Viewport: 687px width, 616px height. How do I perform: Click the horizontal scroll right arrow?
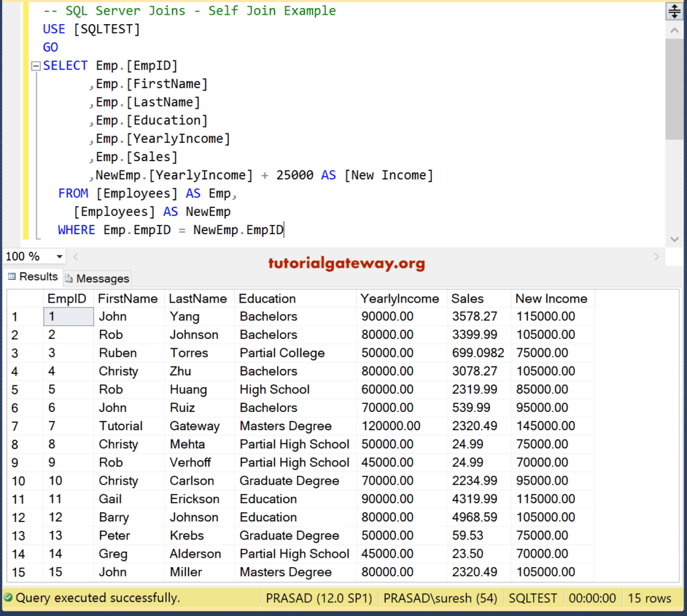[x=656, y=256]
